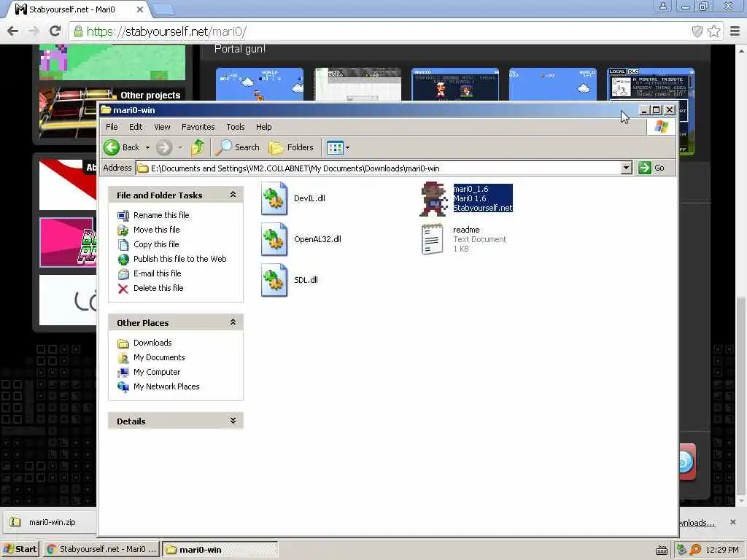This screenshot has height=560, width=747.
Task: Click the Move this file icon
Action: (123, 230)
